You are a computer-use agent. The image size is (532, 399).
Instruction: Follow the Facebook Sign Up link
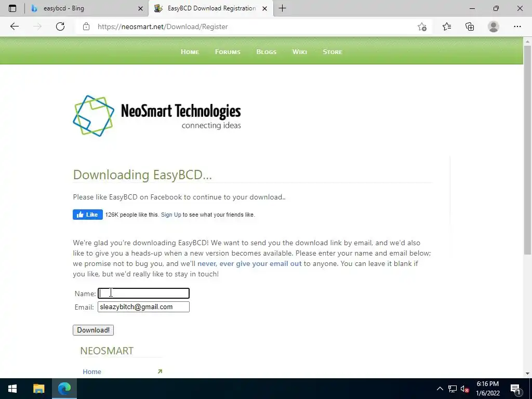coord(171,215)
